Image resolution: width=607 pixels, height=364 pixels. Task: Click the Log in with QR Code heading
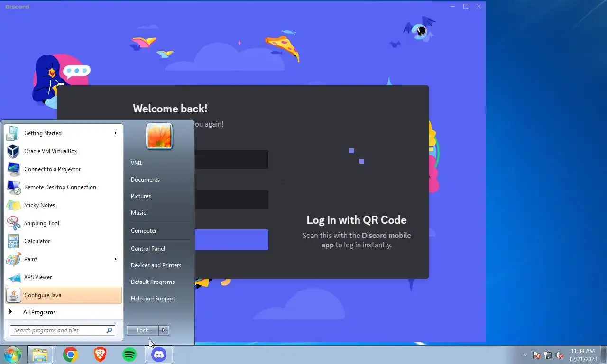[x=357, y=220]
